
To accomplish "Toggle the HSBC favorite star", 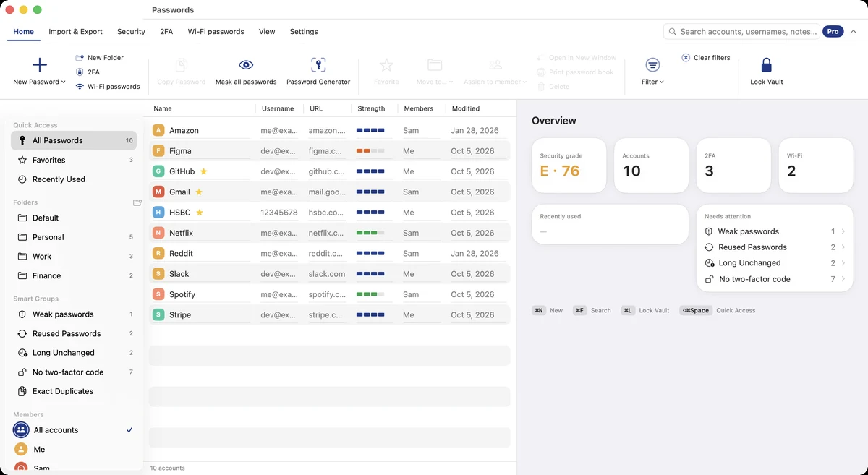I will (x=199, y=213).
